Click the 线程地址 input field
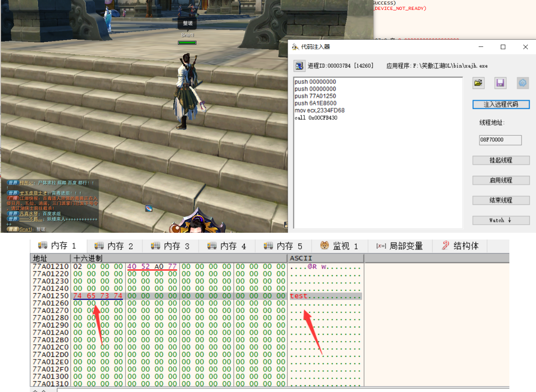The width and height of the screenshot is (536, 392). (x=500, y=140)
